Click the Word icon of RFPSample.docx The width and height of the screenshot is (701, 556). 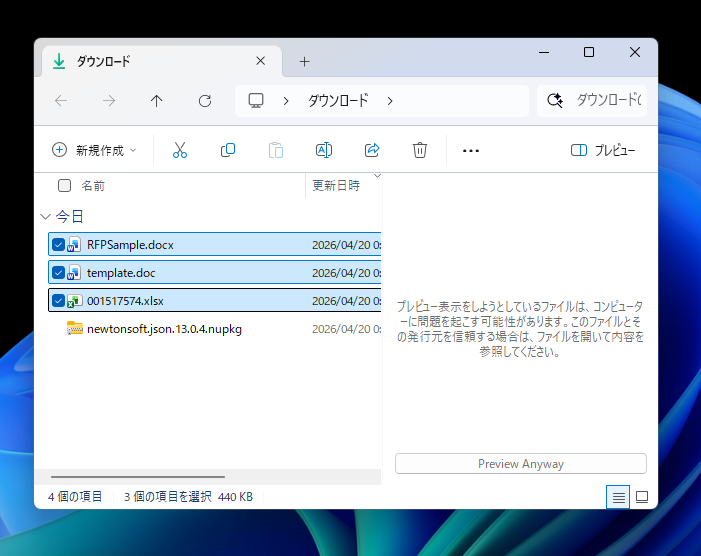tap(74, 244)
